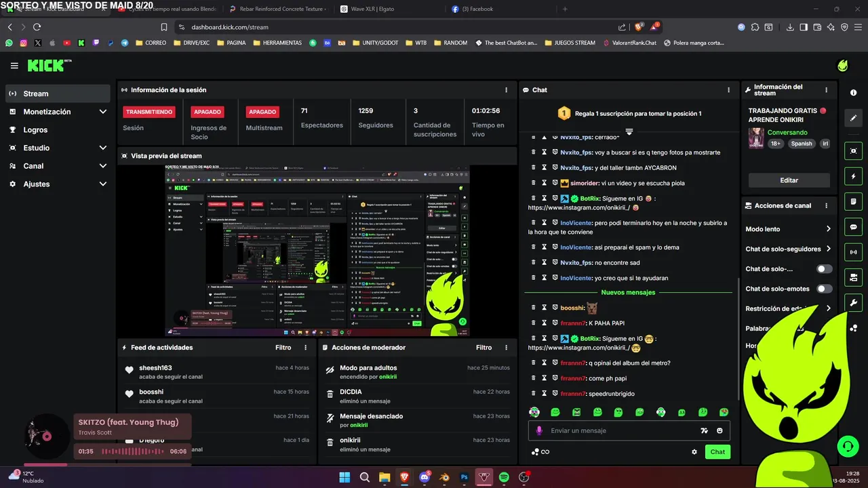The image size is (868, 488).
Task: Click the pencil edit icon in right toolbar
Action: click(x=853, y=118)
